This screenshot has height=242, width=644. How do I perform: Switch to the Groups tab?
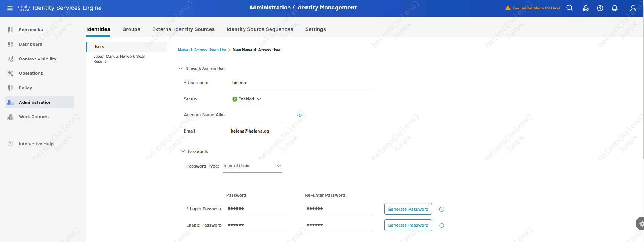131,29
